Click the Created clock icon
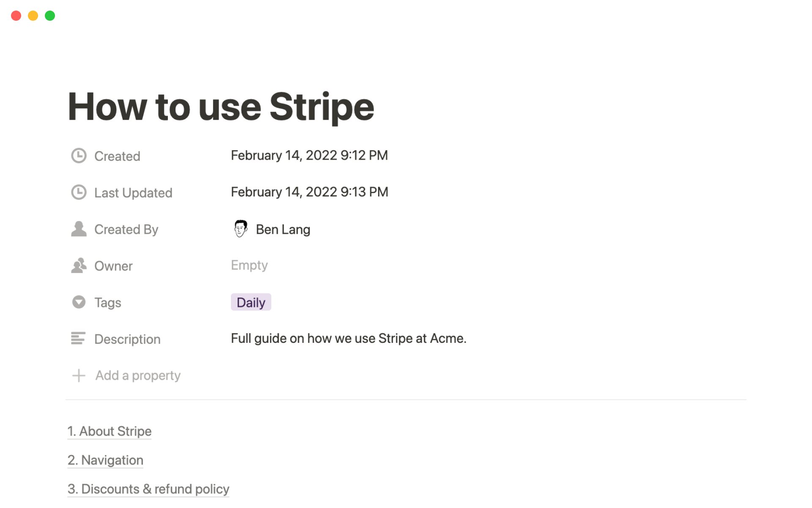Image resolution: width=812 pixels, height=508 pixels. 79,156
